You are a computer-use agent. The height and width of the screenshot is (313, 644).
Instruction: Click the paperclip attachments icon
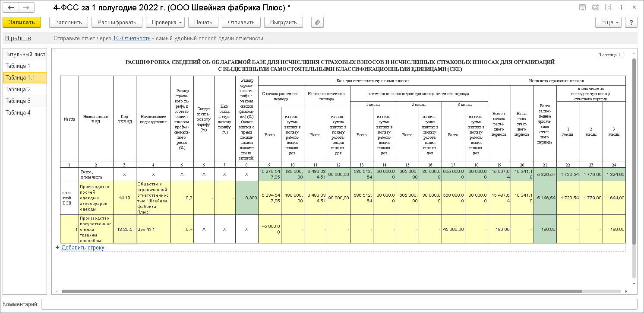click(x=317, y=22)
